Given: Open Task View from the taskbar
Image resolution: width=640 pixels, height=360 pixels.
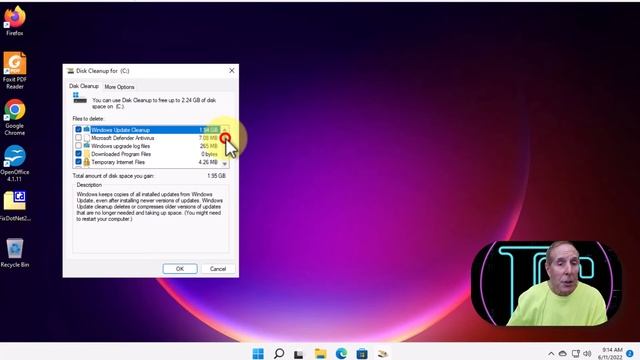Looking at the screenshot, I should pyautogui.click(x=299, y=354).
